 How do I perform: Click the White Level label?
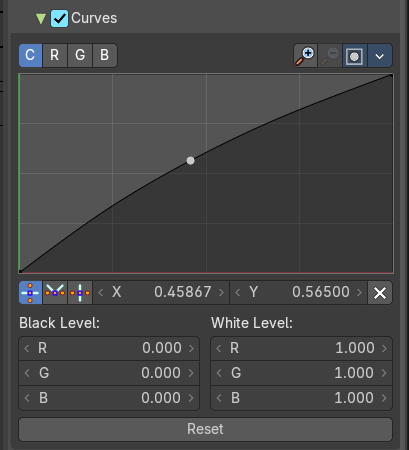(x=252, y=323)
